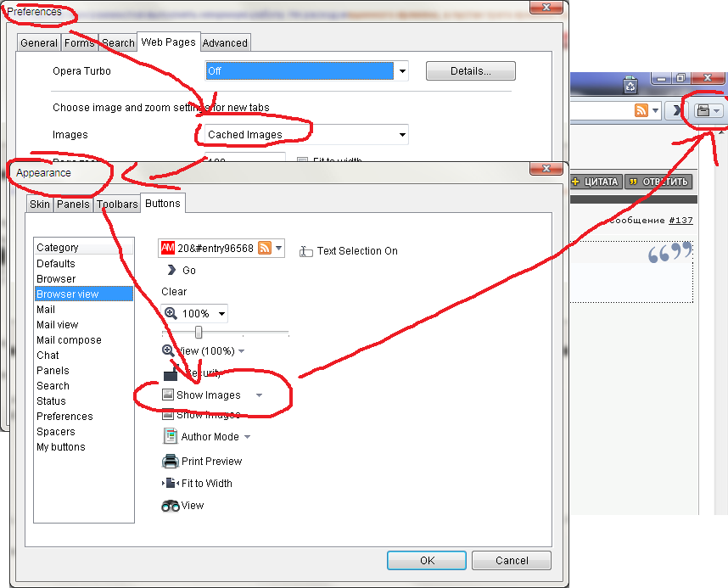The height and width of the screenshot is (588, 728).
Task: Click the View binoculars icon
Action: [171, 506]
